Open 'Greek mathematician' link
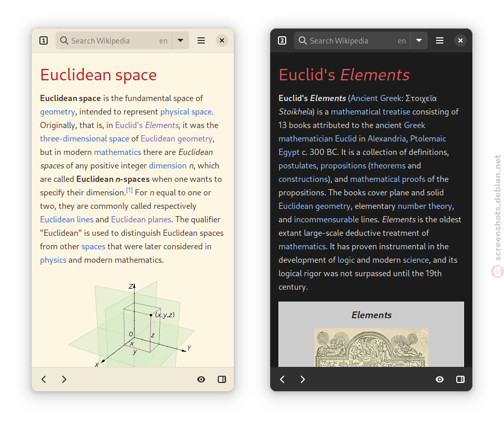 tap(305, 139)
